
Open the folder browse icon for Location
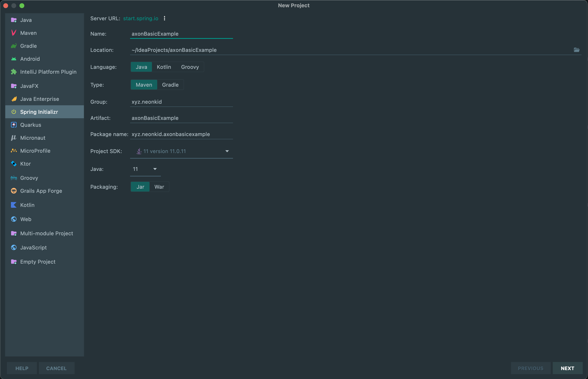[x=576, y=50]
